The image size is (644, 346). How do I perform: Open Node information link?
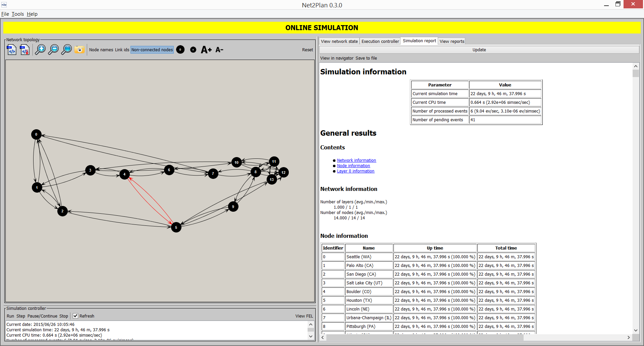354,166
